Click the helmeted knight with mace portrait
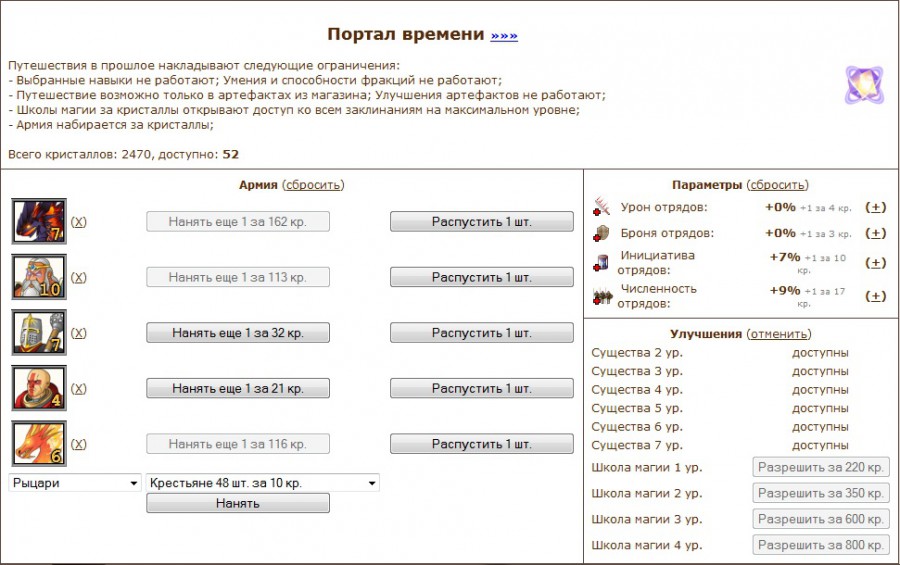 39,333
